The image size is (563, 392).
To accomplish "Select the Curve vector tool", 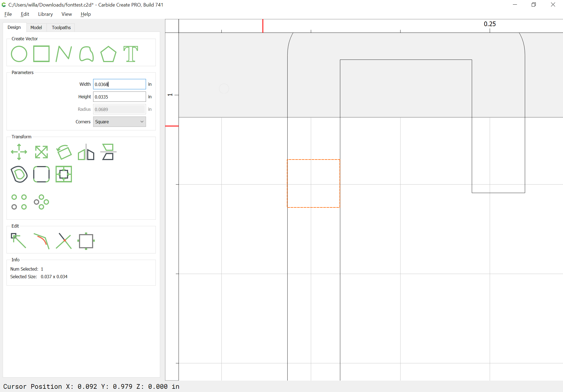I will pos(86,54).
